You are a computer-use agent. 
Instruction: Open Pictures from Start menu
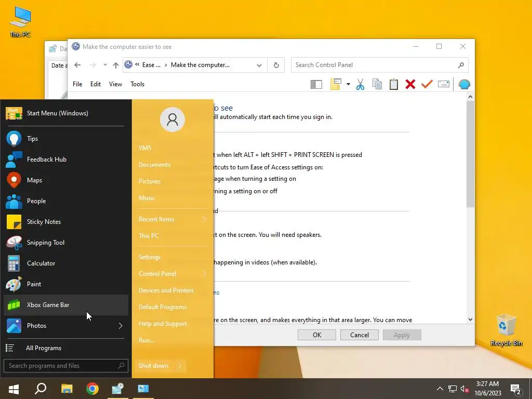150,181
